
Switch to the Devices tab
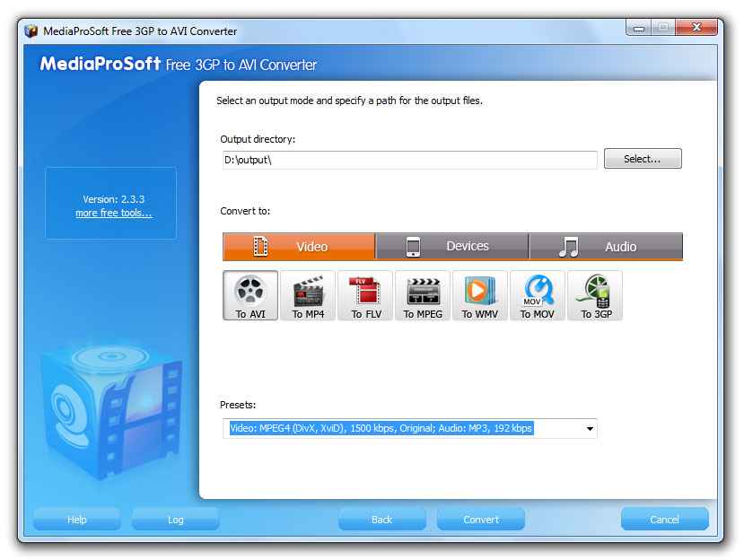451,246
